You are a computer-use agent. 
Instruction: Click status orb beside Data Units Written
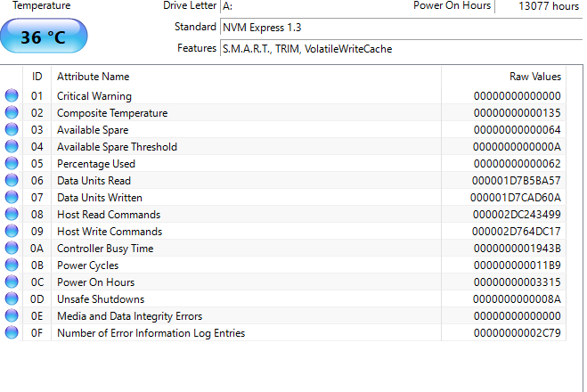click(x=12, y=197)
